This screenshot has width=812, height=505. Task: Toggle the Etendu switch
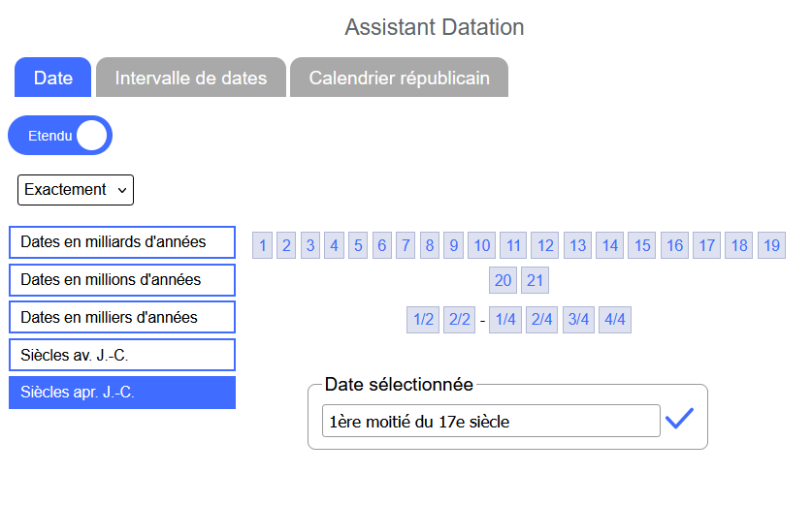click(60, 136)
